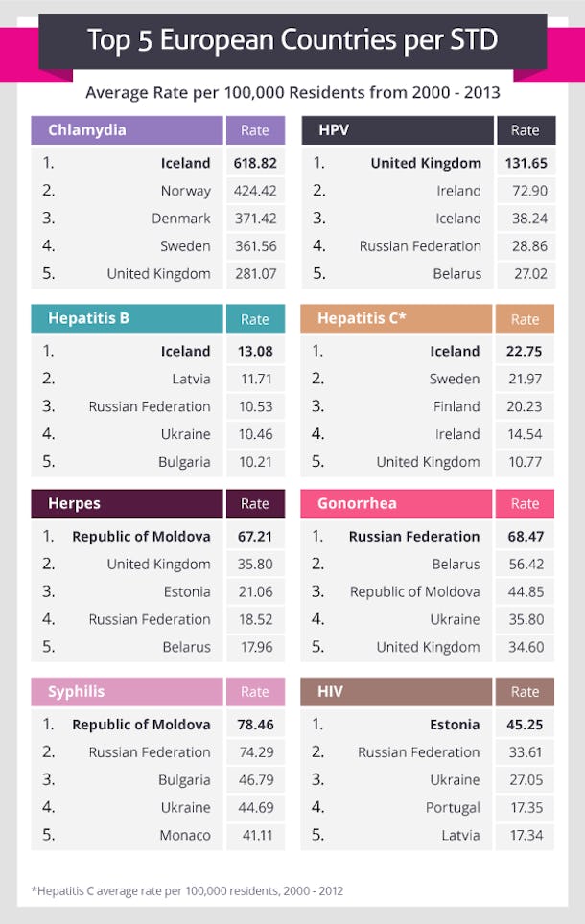This screenshot has width=585, height=924.
Task: Click Portugal in the HIV table
Action: coord(453,807)
